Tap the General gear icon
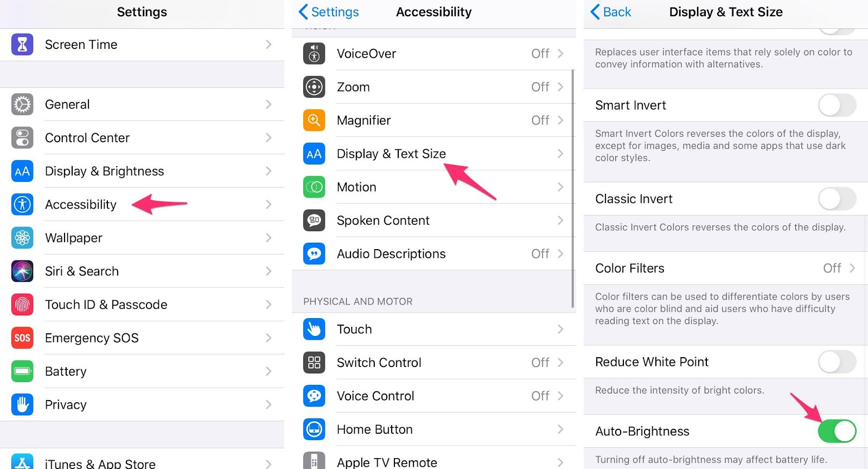The image size is (868, 469). point(22,104)
